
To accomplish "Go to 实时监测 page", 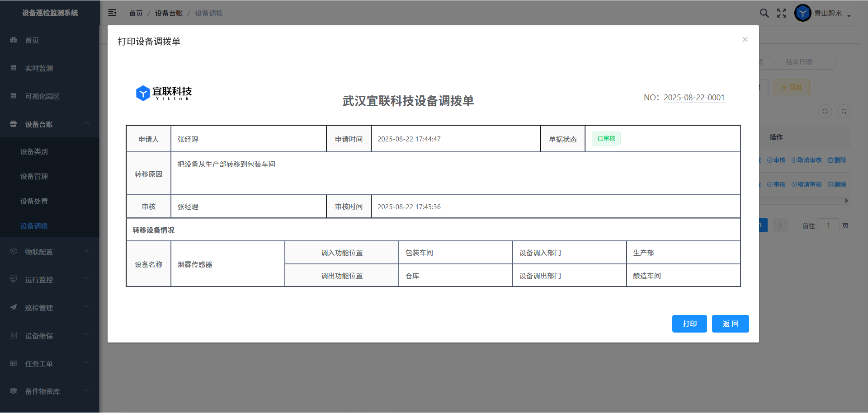I will (x=39, y=68).
